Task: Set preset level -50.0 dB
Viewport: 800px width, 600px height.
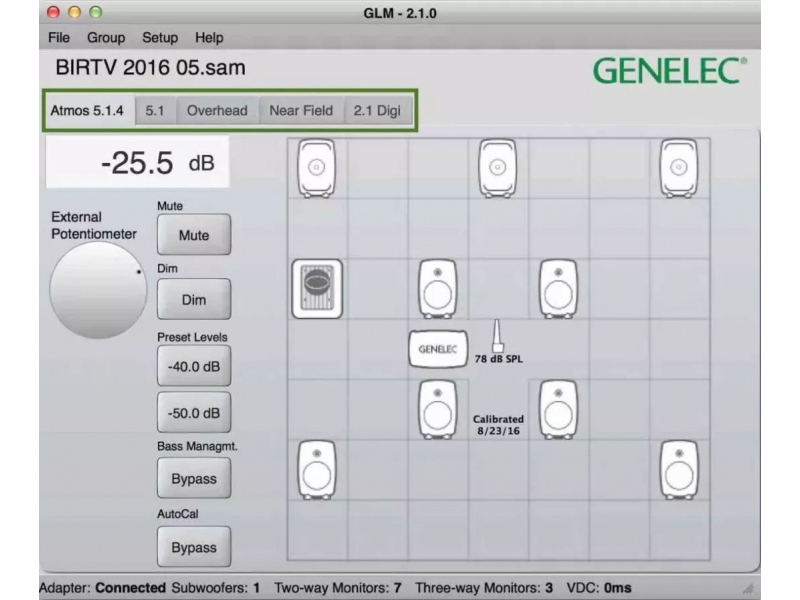Action: coord(194,412)
